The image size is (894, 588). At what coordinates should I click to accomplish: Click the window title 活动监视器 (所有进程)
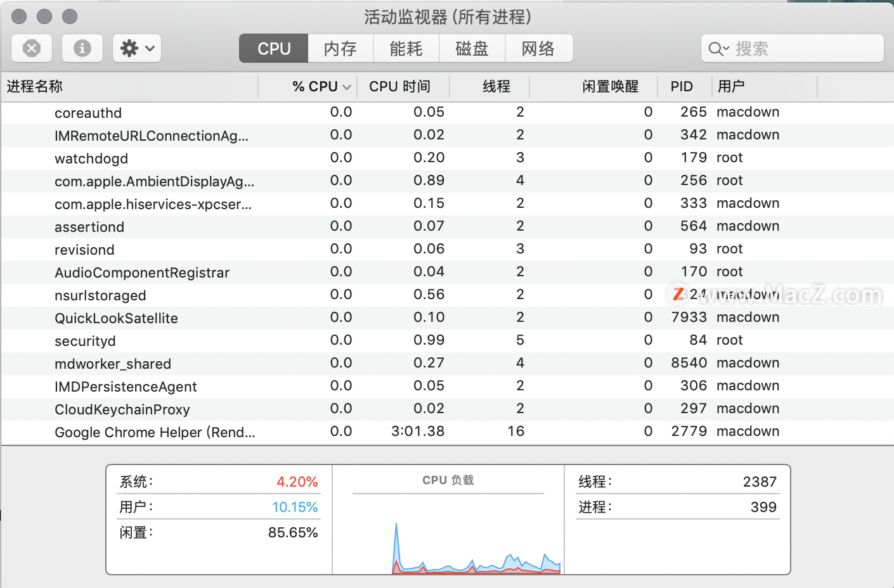448,17
